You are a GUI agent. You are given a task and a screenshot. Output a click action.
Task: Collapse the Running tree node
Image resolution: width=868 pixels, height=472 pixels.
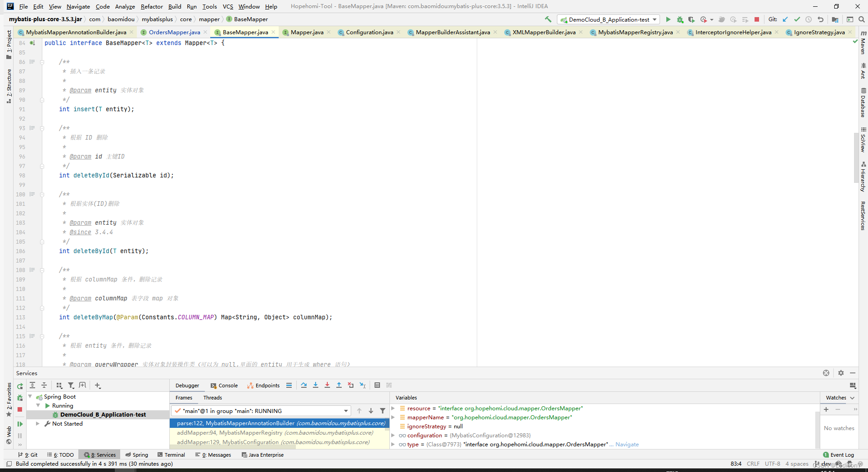(x=38, y=406)
